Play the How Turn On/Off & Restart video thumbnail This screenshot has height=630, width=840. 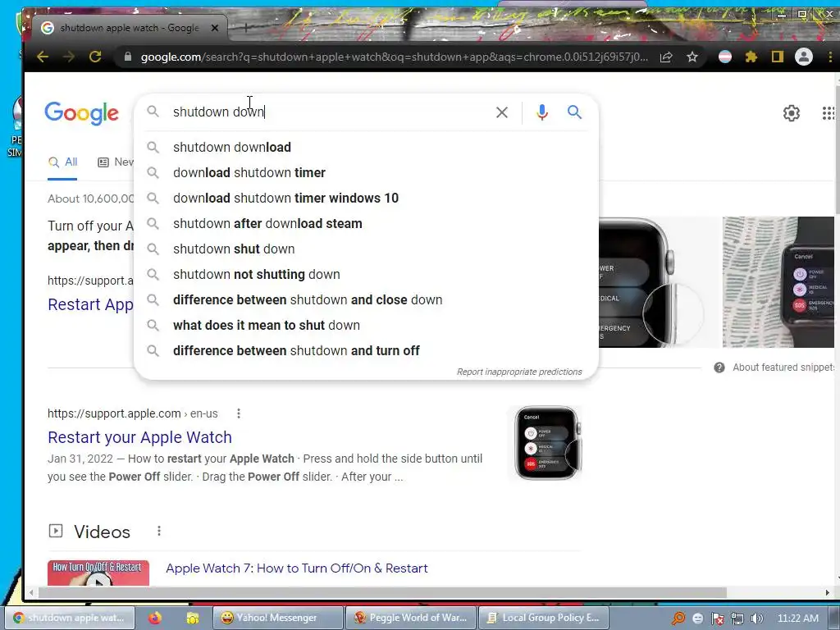click(x=98, y=573)
